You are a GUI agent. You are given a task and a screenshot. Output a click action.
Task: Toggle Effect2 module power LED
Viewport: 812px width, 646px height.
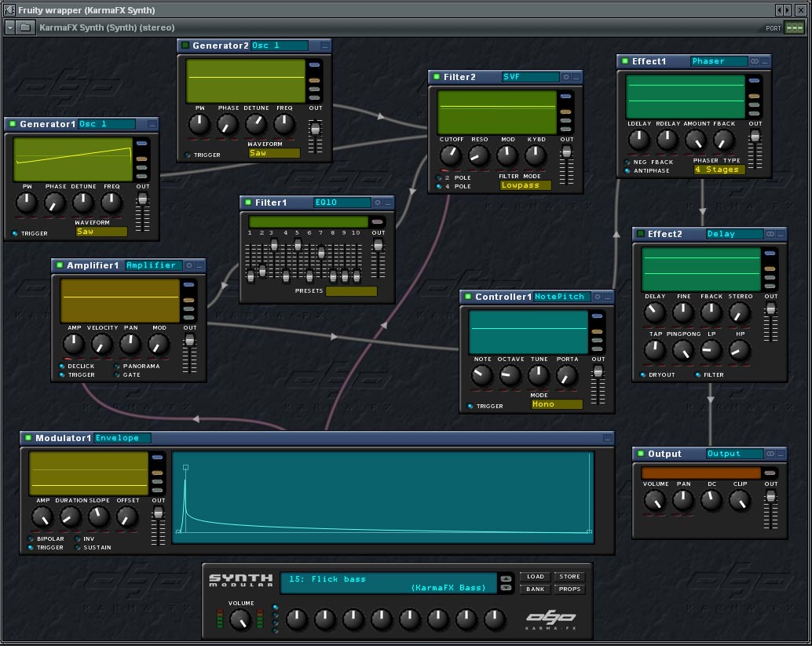[641, 234]
